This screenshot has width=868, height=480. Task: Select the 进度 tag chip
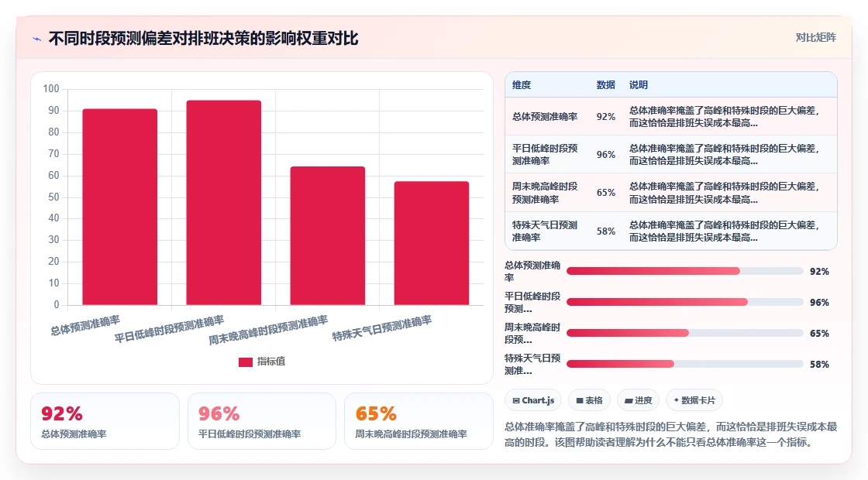tap(638, 400)
